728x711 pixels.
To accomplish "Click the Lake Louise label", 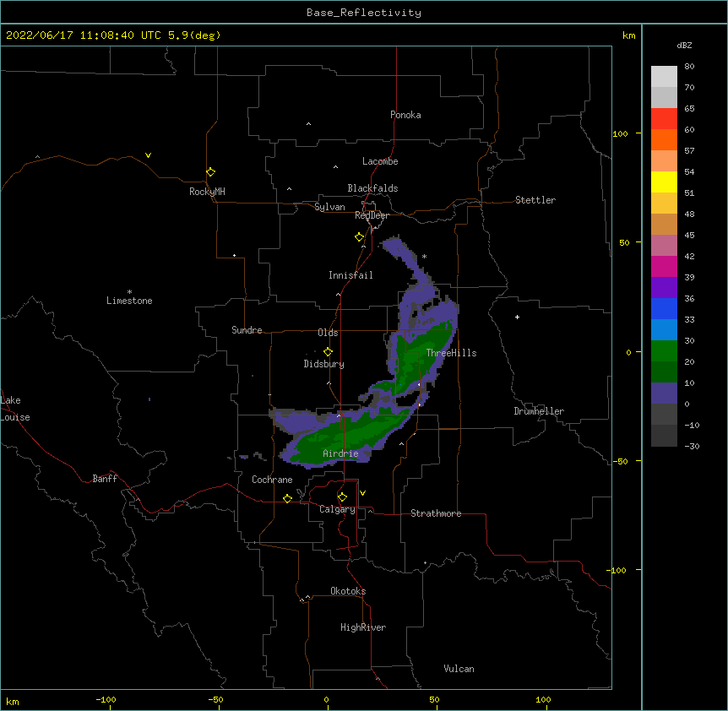I will click(15, 409).
